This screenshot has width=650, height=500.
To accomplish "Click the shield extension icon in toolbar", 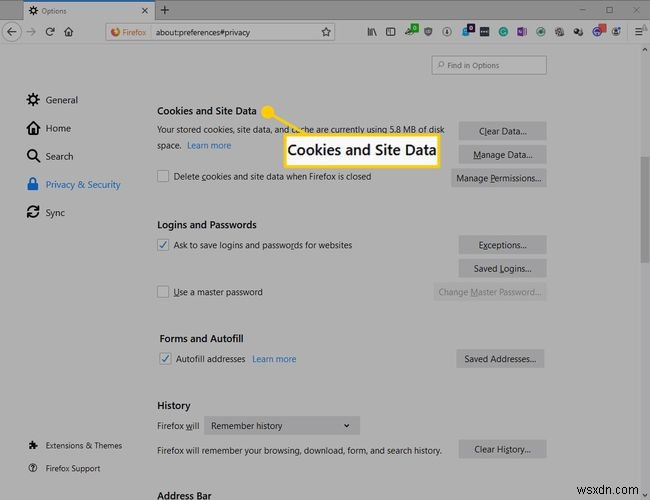I will pyautogui.click(x=428, y=32).
